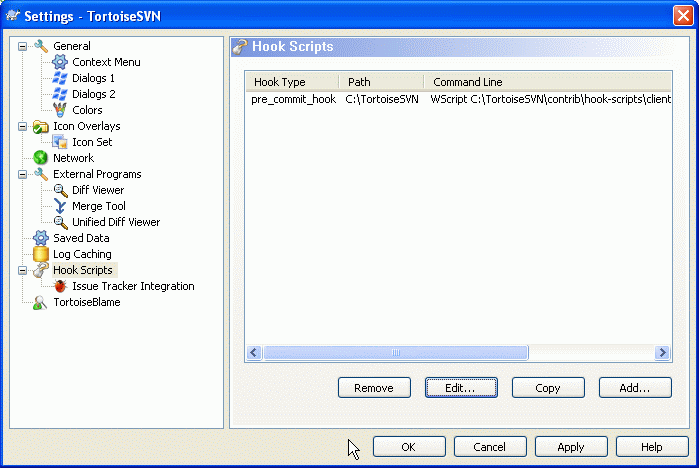Image resolution: width=699 pixels, height=468 pixels.
Task: Click the Dialogs 1 windows icon
Action: (x=60, y=78)
